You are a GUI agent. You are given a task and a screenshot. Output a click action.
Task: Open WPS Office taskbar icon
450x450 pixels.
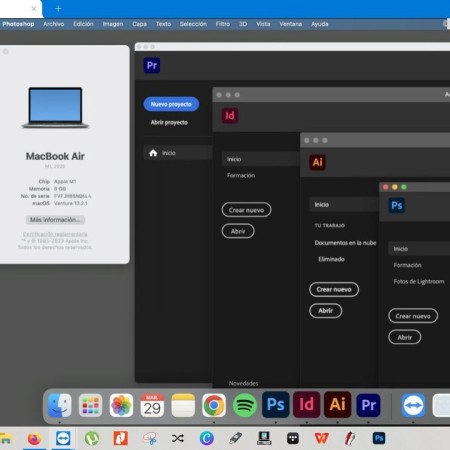click(x=321, y=438)
